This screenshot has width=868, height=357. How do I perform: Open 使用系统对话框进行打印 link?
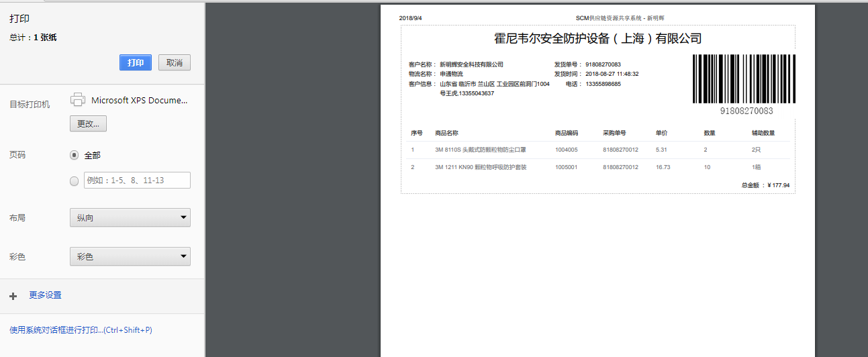[81, 330]
